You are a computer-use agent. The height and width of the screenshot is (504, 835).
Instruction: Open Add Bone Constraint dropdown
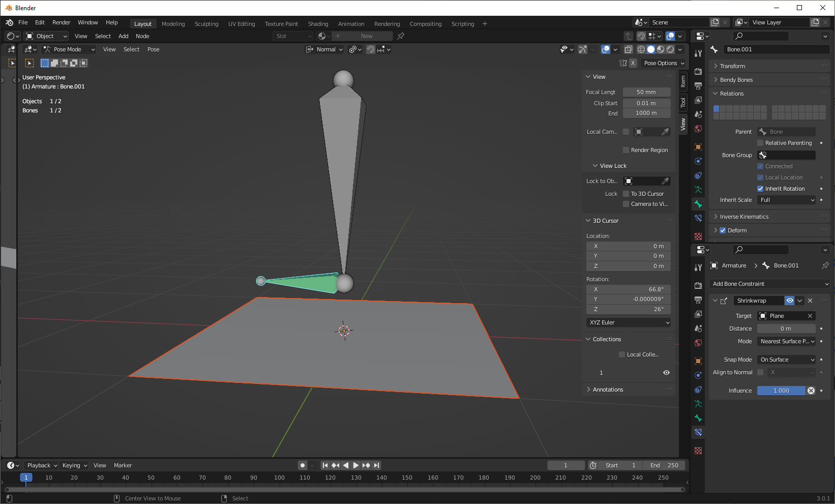pyautogui.click(x=770, y=284)
